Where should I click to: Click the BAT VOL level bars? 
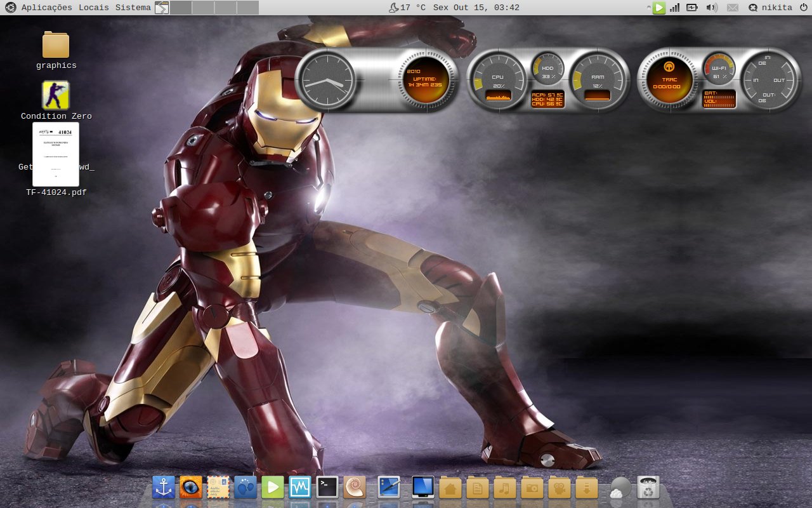(719, 99)
